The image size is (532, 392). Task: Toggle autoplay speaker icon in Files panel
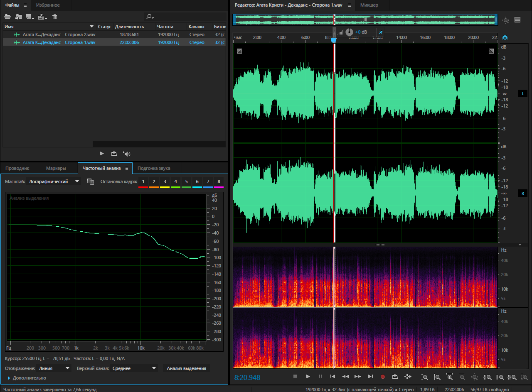coord(126,154)
